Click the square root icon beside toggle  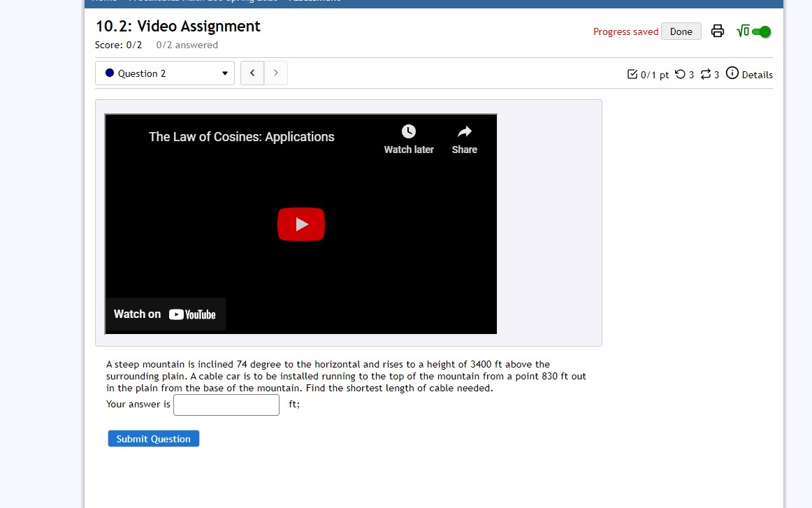pos(743,31)
